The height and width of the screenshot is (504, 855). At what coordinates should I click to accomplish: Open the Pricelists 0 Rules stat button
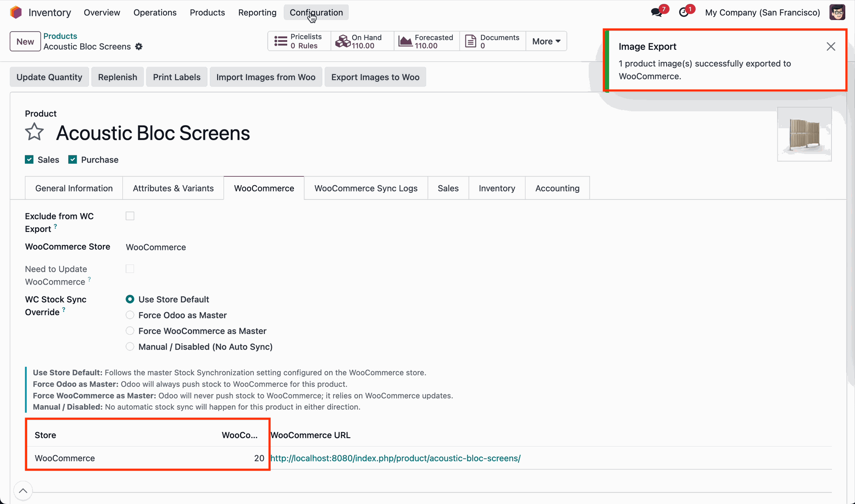[299, 41]
